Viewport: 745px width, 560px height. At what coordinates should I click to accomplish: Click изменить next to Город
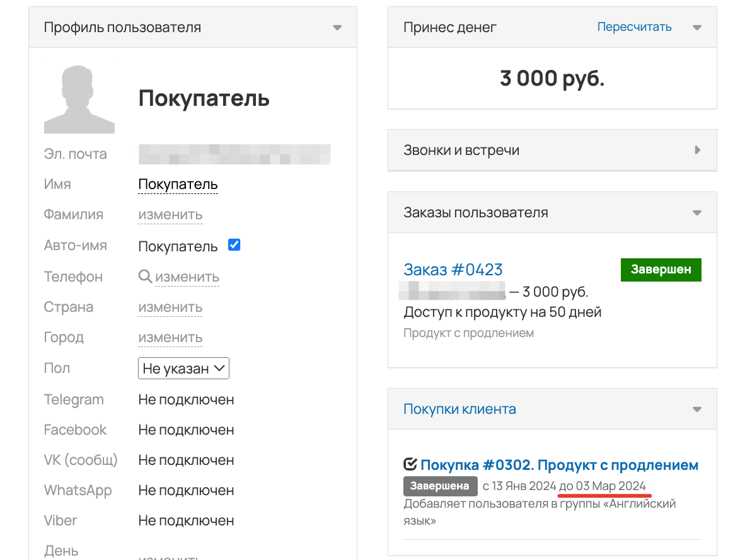click(x=170, y=338)
